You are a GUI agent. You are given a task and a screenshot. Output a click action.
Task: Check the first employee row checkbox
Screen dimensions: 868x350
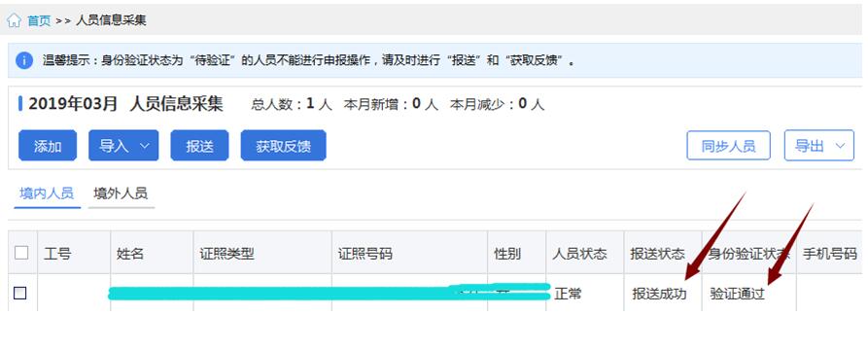20,293
